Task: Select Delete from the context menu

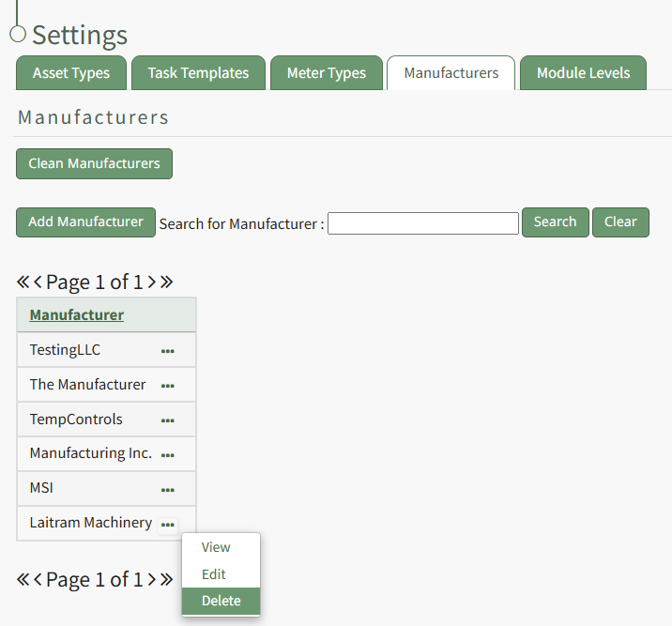Action: point(221,602)
